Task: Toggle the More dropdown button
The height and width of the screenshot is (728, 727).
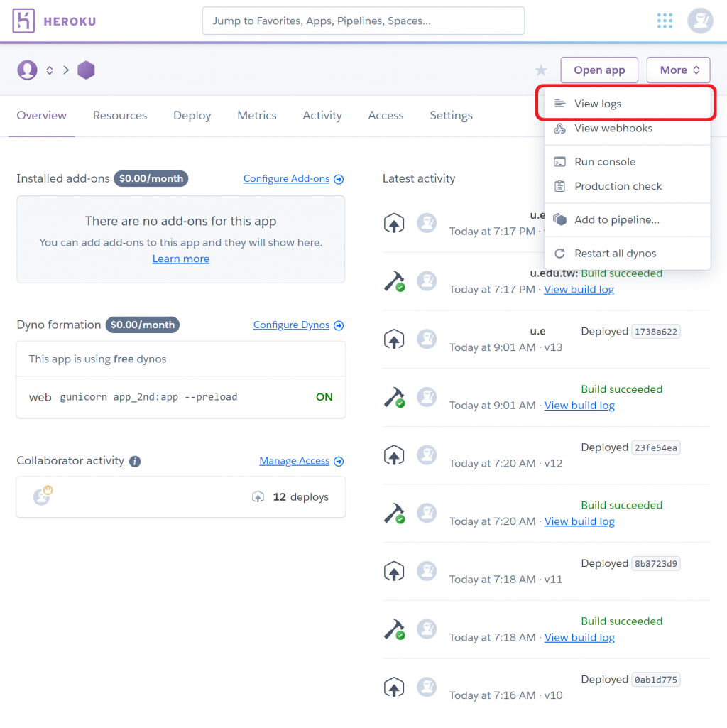Action: point(678,70)
